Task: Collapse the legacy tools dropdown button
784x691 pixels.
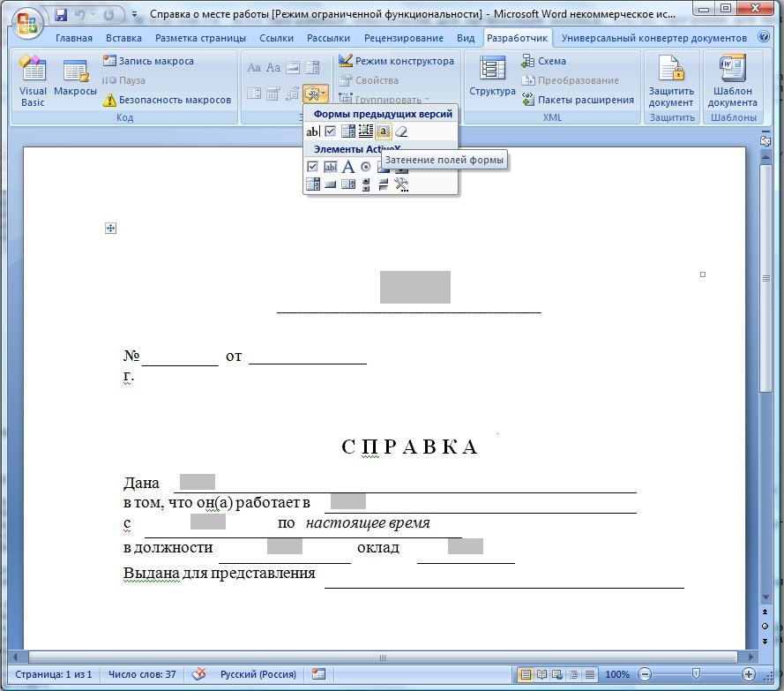Action: [316, 94]
